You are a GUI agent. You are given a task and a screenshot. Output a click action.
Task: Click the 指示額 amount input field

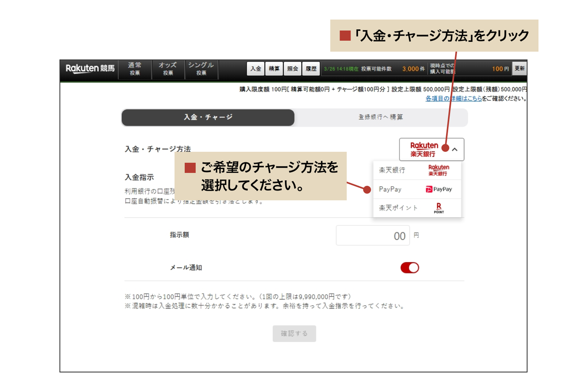pos(373,236)
